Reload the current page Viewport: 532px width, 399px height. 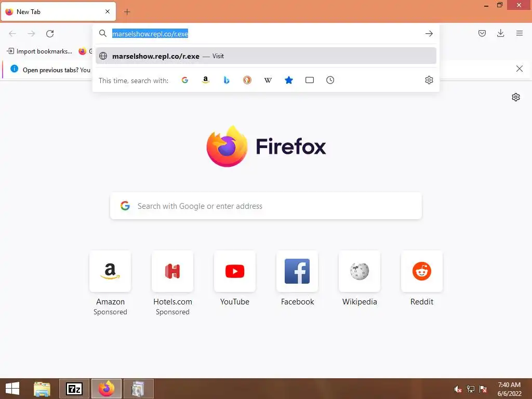(x=50, y=34)
